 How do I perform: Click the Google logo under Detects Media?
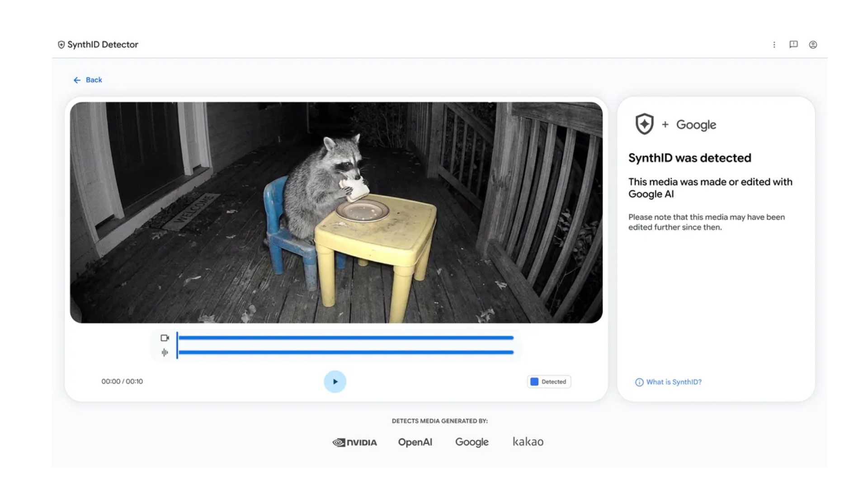point(472,442)
